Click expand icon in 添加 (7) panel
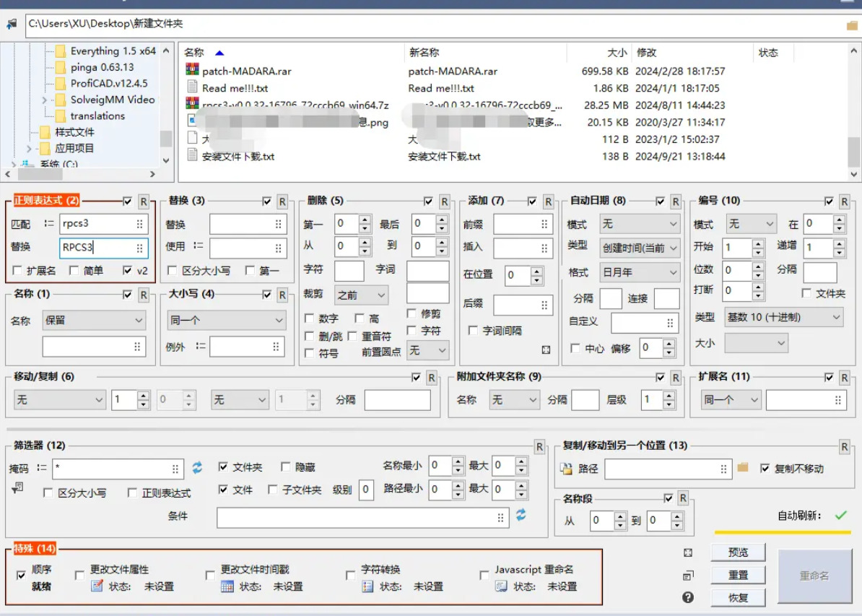 pyautogui.click(x=546, y=350)
